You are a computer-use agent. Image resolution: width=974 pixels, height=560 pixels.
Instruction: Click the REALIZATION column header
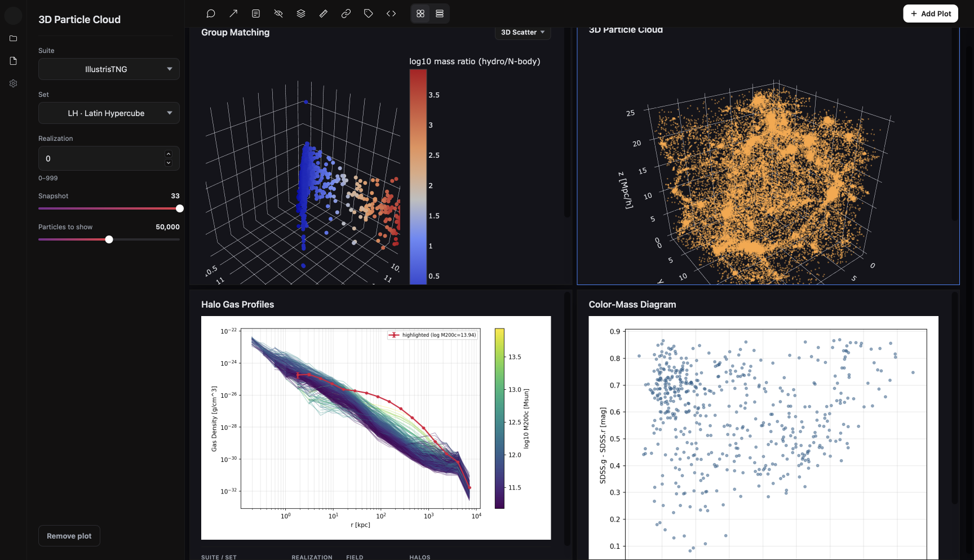[x=312, y=557]
